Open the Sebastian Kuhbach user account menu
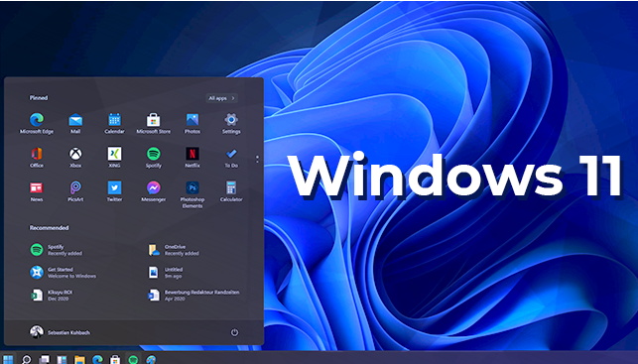The height and width of the screenshot is (364, 638). [60, 332]
